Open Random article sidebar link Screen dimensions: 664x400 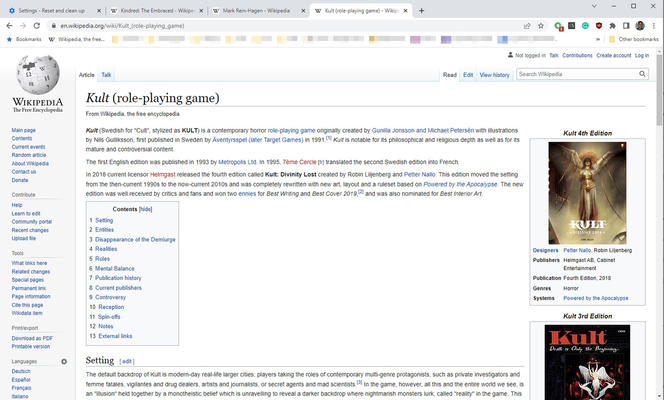[x=29, y=155]
